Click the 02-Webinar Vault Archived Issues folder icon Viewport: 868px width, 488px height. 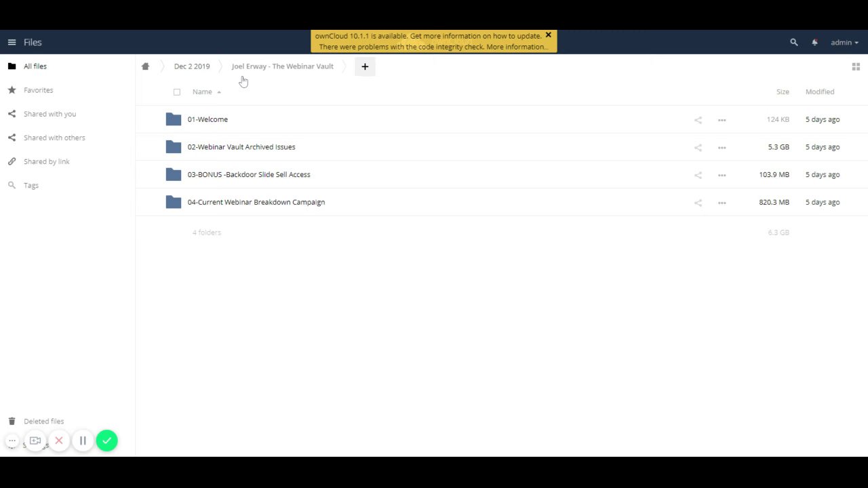(174, 147)
